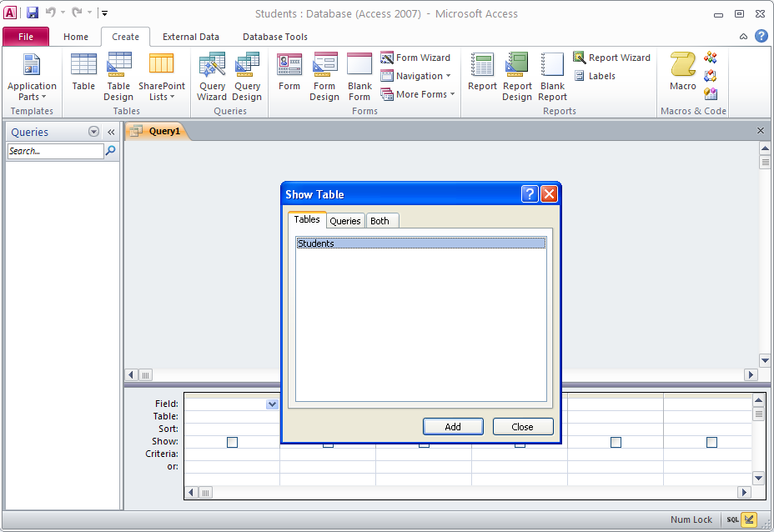774x532 pixels.
Task: Click the Redo arrow in title bar
Action: pyautogui.click(x=77, y=13)
